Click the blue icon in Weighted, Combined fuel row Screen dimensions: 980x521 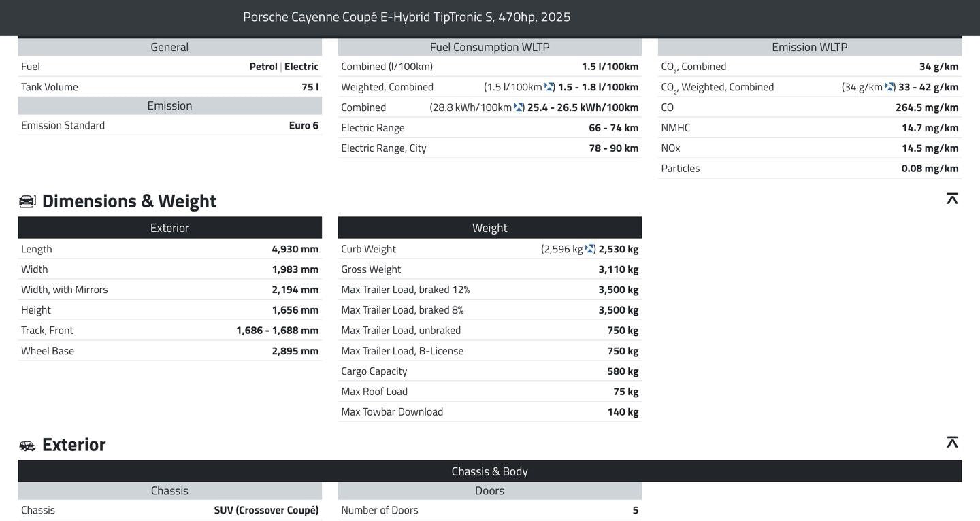tap(549, 87)
